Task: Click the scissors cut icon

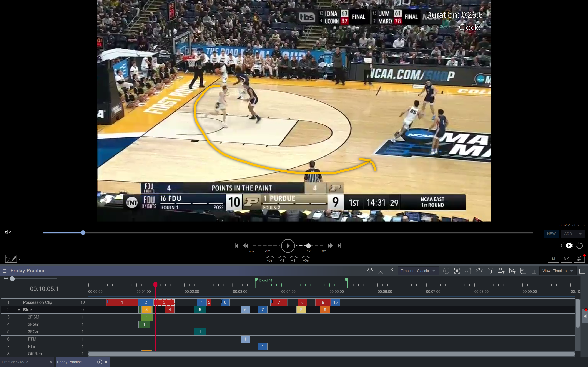Action: [x=579, y=259]
